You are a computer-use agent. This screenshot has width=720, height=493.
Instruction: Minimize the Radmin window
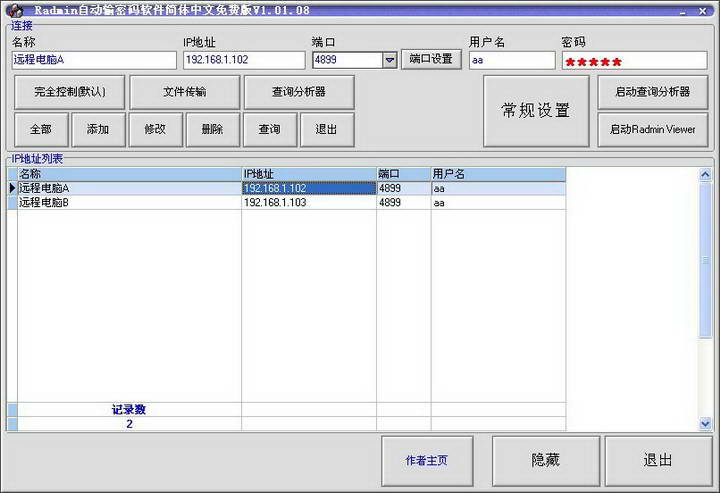click(683, 11)
